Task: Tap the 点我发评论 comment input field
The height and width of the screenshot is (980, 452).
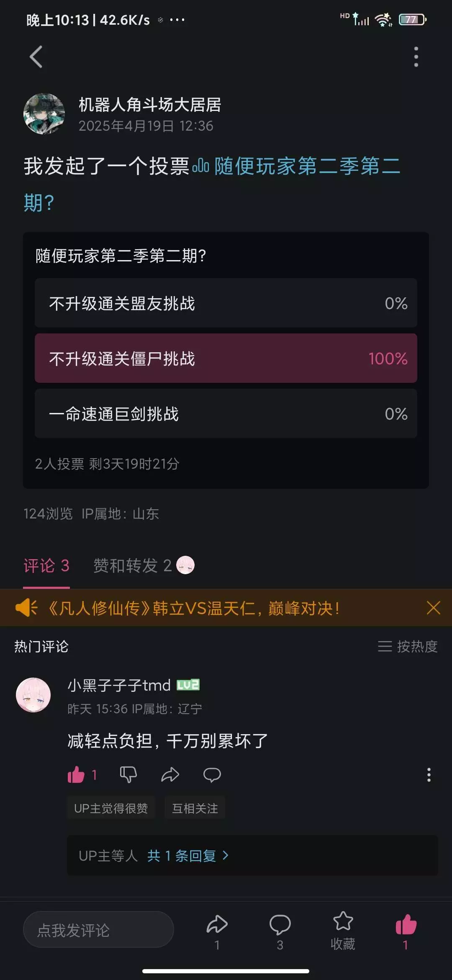Action: click(98, 930)
